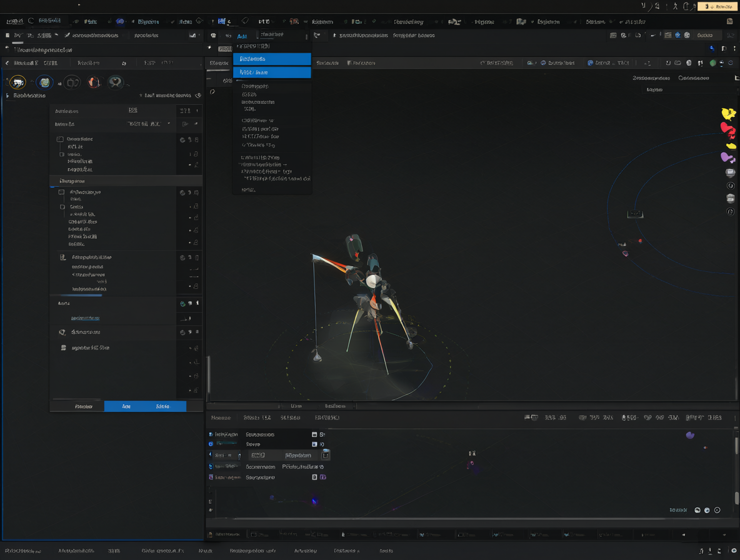Click the back arrow at left panel header
740x560 pixels.
[7, 62]
